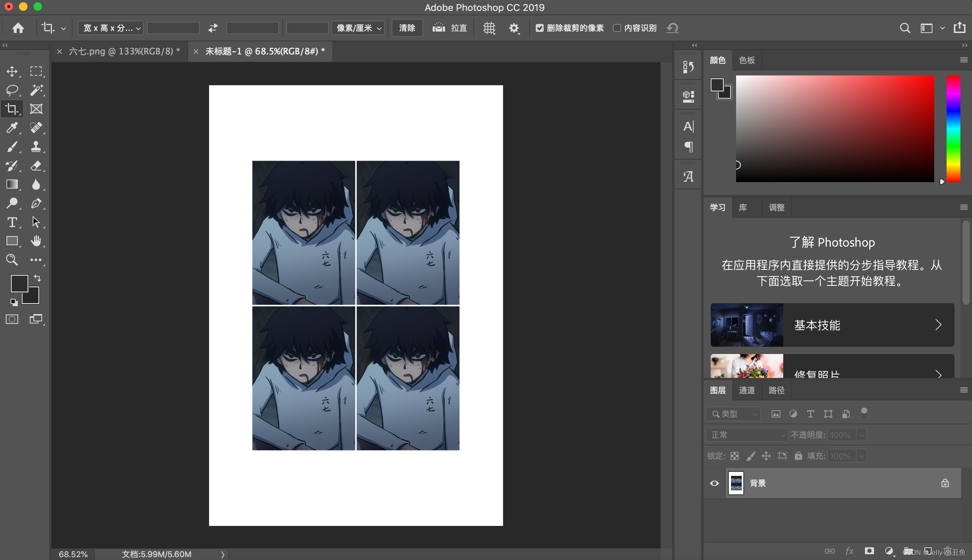Select the Hand tool
The width and height of the screenshot is (972, 560).
36,241
